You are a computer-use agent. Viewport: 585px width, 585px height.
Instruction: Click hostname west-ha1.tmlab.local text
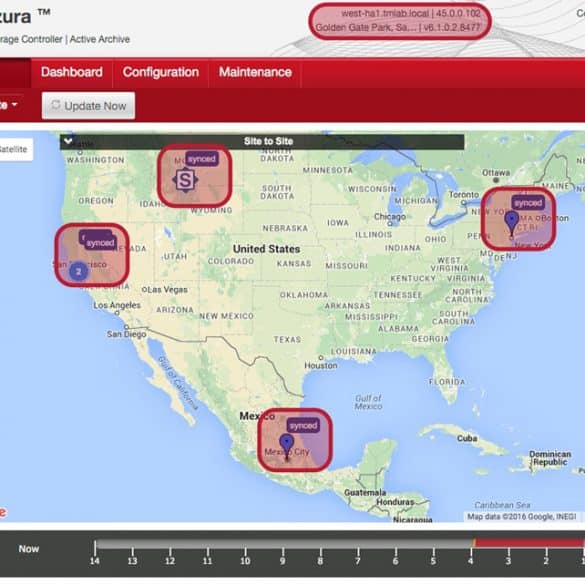click(x=385, y=13)
